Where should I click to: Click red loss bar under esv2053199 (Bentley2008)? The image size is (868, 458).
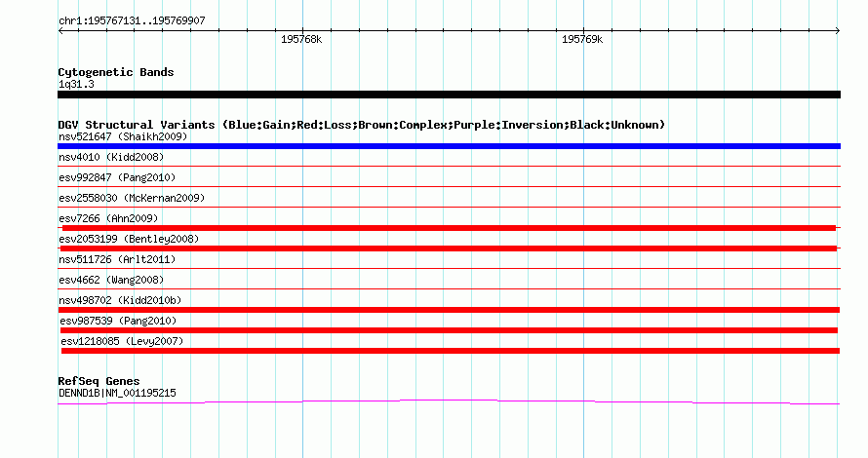pyautogui.click(x=449, y=248)
